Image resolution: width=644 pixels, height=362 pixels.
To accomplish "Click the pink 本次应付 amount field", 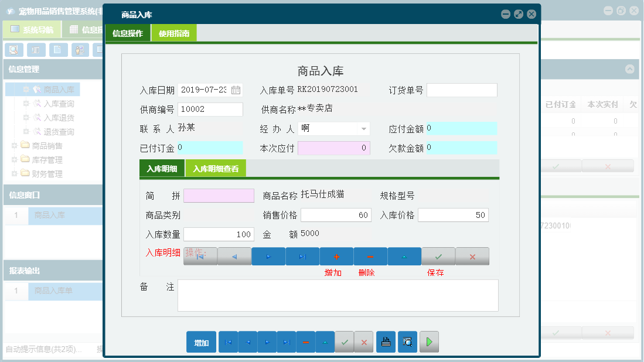I will (x=334, y=148).
